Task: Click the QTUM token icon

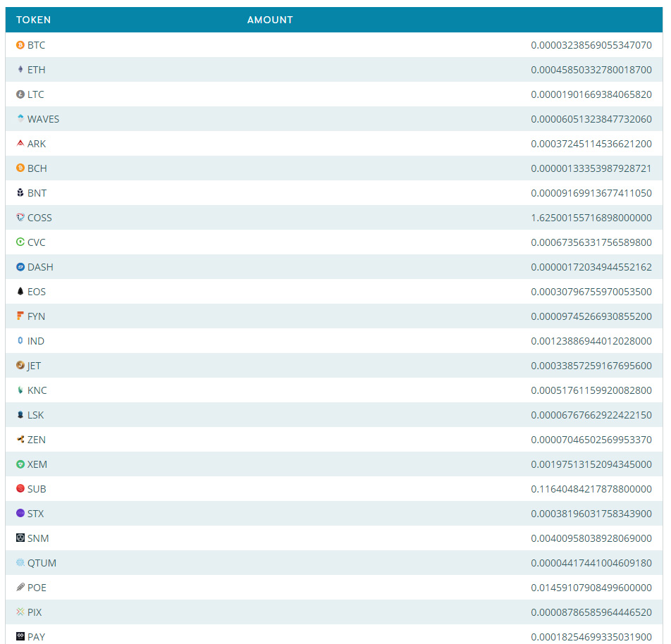Action: (x=20, y=562)
